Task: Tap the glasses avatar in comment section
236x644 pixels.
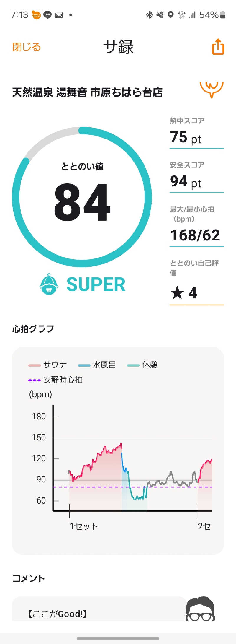Action: click(200, 609)
